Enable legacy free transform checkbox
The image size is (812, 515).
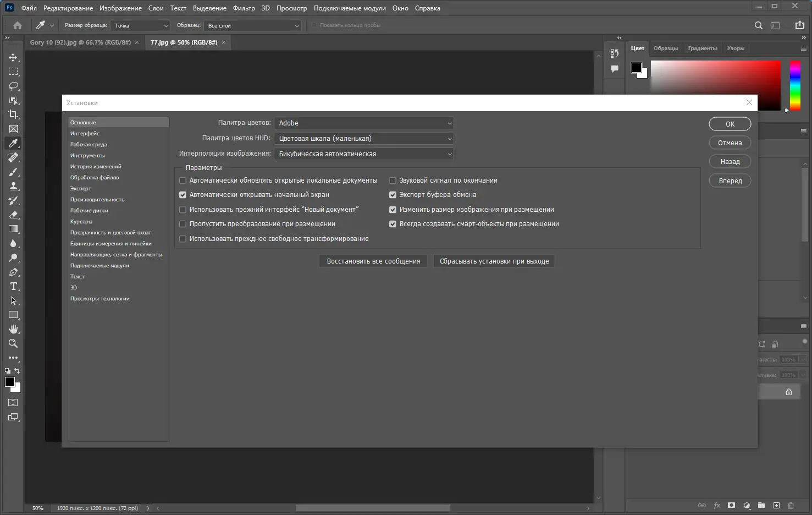(x=183, y=239)
